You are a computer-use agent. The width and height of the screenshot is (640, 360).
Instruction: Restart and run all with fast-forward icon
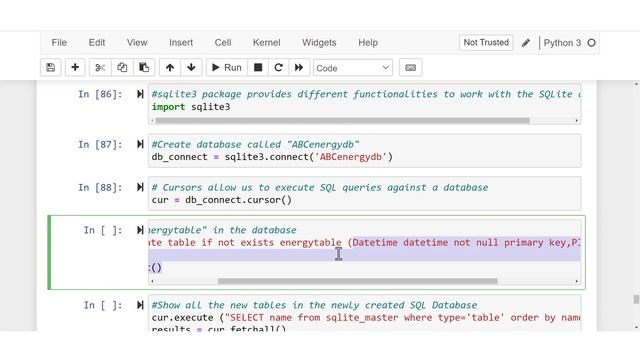point(299,67)
